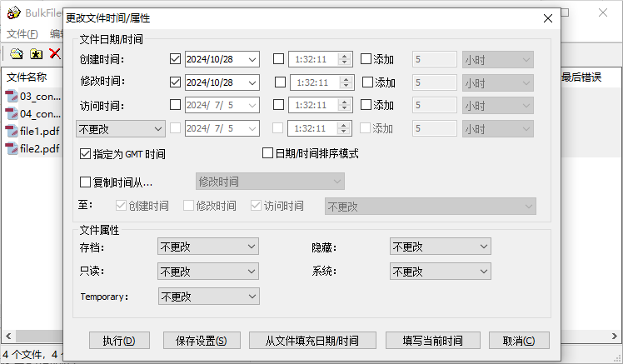Click the 04_con file icon in list
Image resolution: width=623 pixels, height=364 pixels.
click(12, 114)
